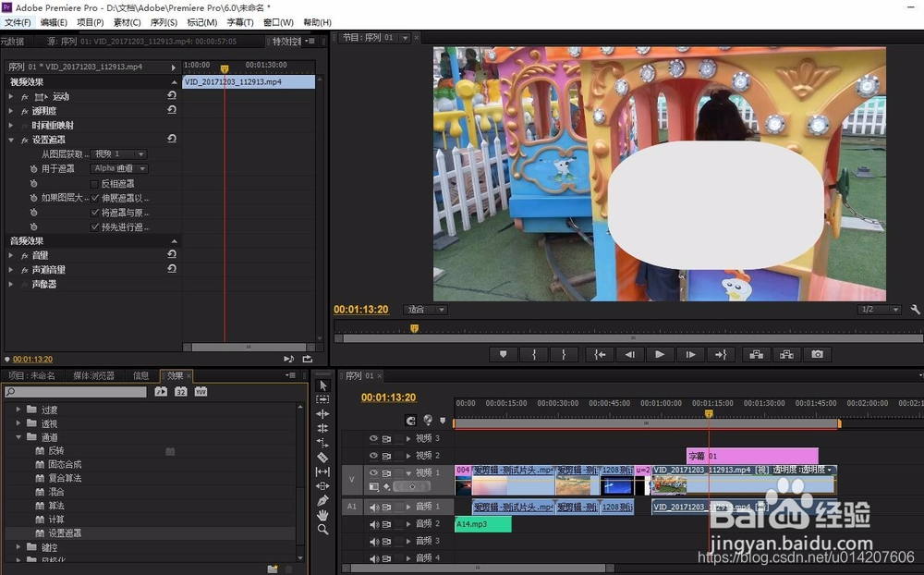Mute the 音频 2 track speaker icon
Image resolution: width=924 pixels, height=575 pixels.
[x=373, y=523]
